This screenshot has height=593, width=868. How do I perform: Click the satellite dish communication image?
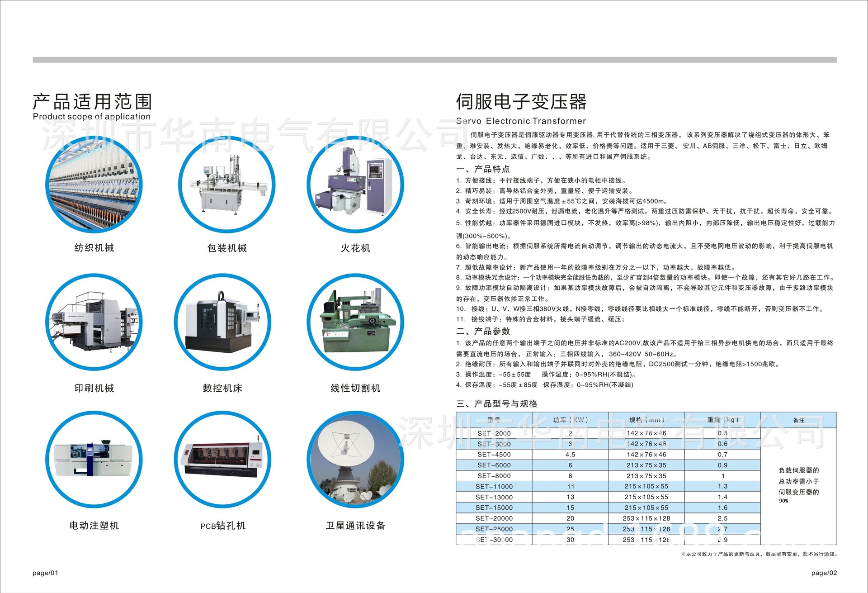pos(355,460)
